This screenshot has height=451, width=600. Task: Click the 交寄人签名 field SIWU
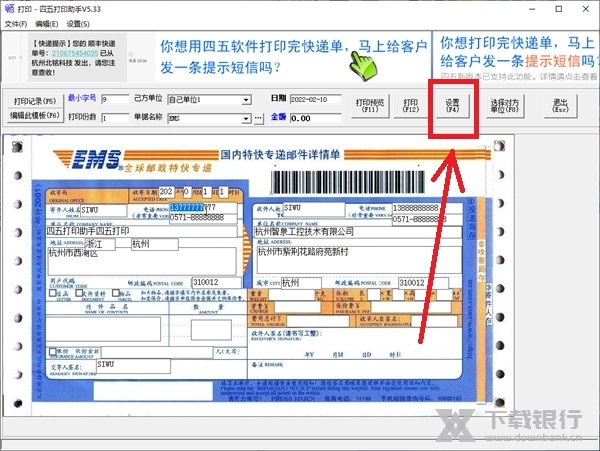133,366
